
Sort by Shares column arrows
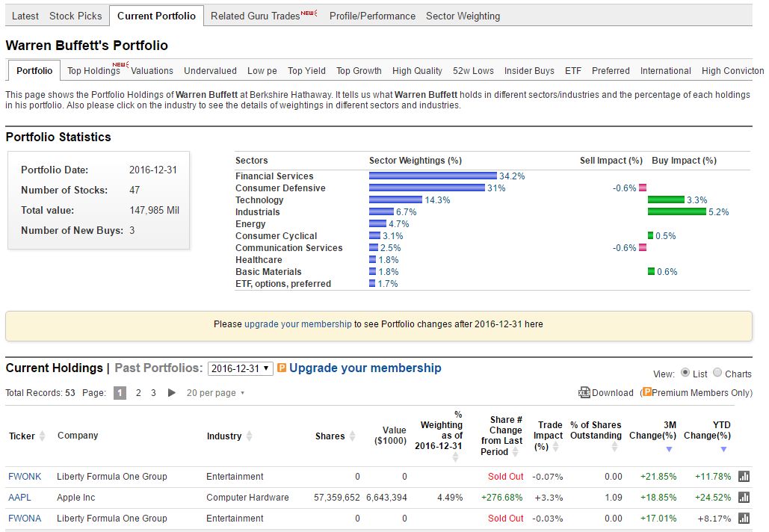pyautogui.click(x=352, y=436)
